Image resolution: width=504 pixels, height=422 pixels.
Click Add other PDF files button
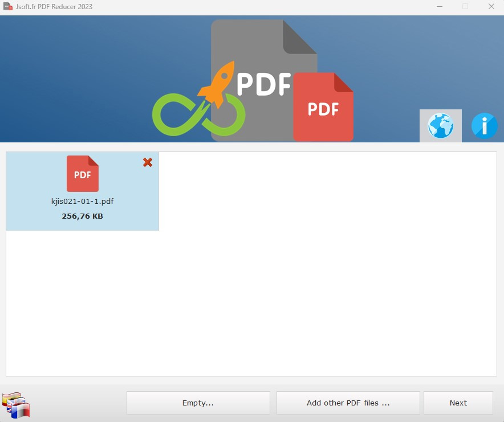[x=348, y=403]
